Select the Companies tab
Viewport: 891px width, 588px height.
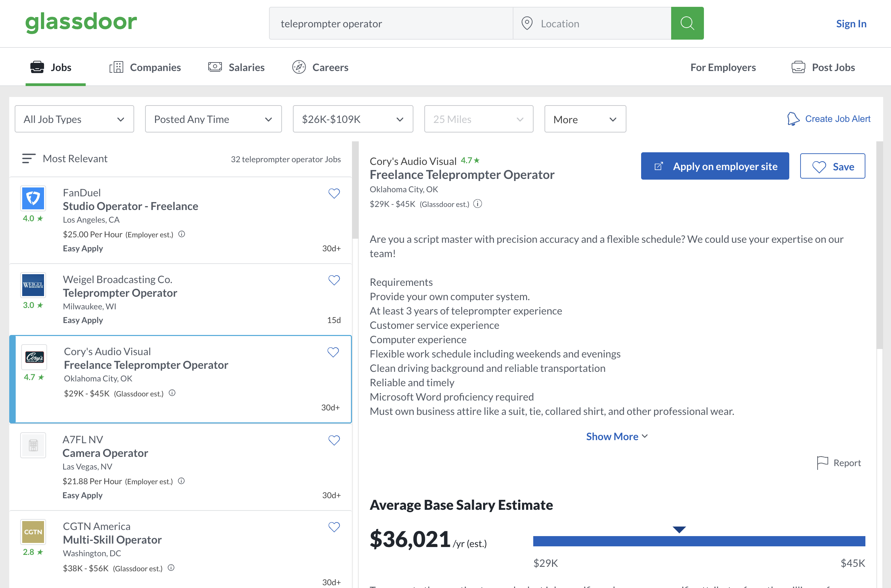(145, 67)
